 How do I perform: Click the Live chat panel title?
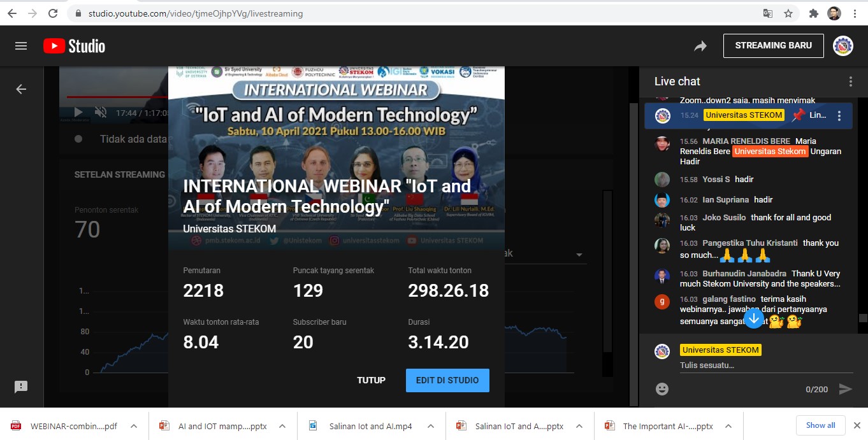click(677, 82)
